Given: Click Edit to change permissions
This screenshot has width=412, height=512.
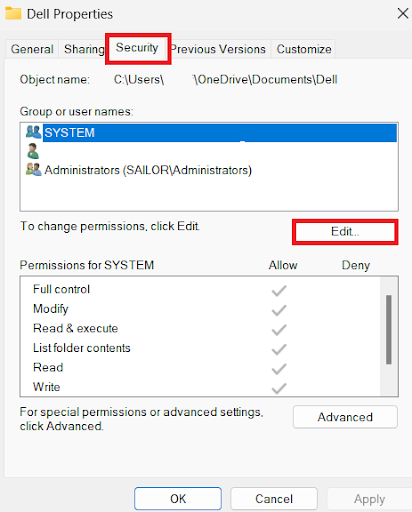Looking at the screenshot, I should coord(345,231).
